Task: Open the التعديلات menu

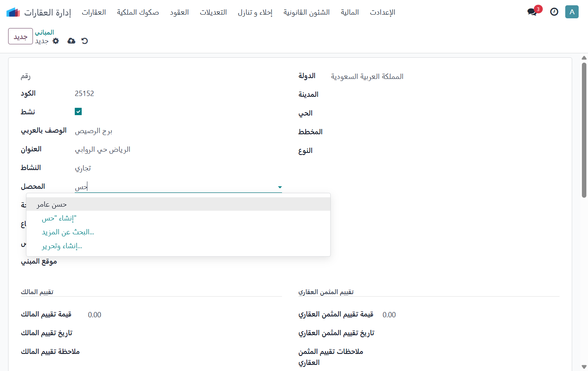Action: click(213, 12)
